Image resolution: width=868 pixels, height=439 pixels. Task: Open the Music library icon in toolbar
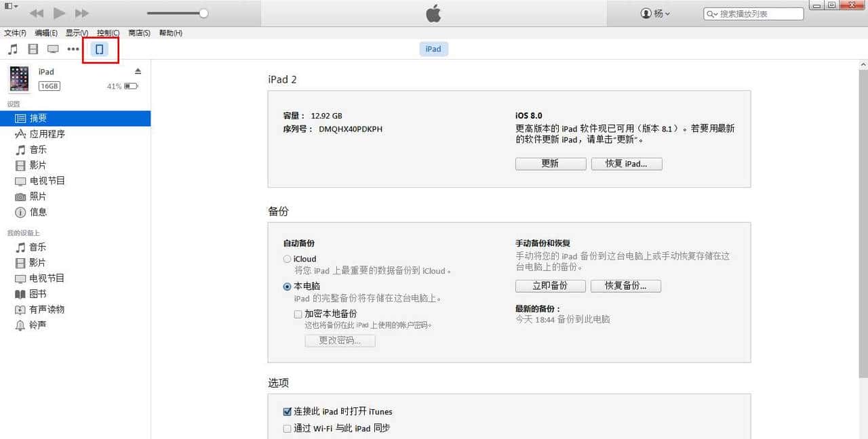coord(13,49)
